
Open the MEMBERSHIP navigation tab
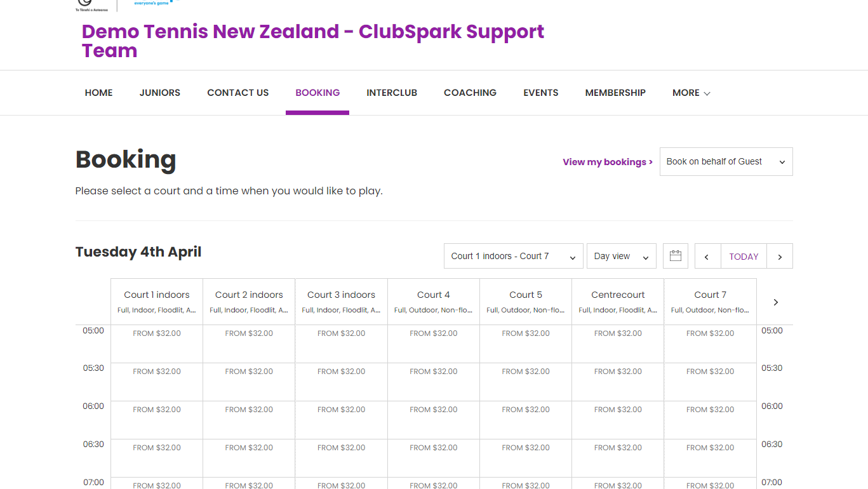tap(615, 93)
